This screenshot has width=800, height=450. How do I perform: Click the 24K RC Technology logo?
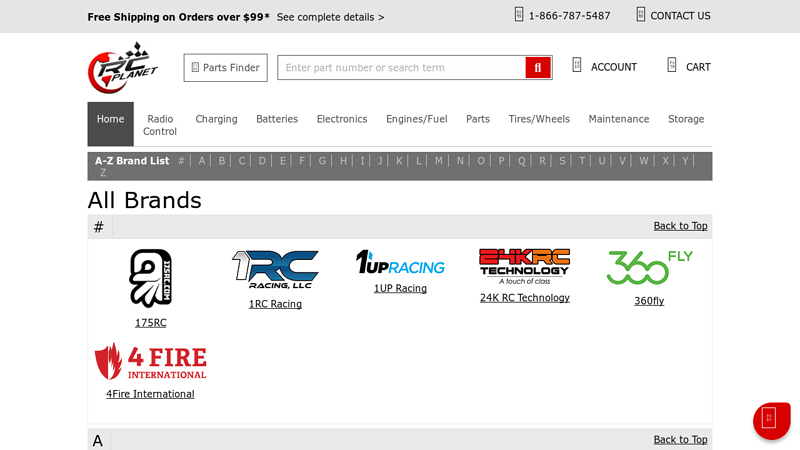click(524, 266)
